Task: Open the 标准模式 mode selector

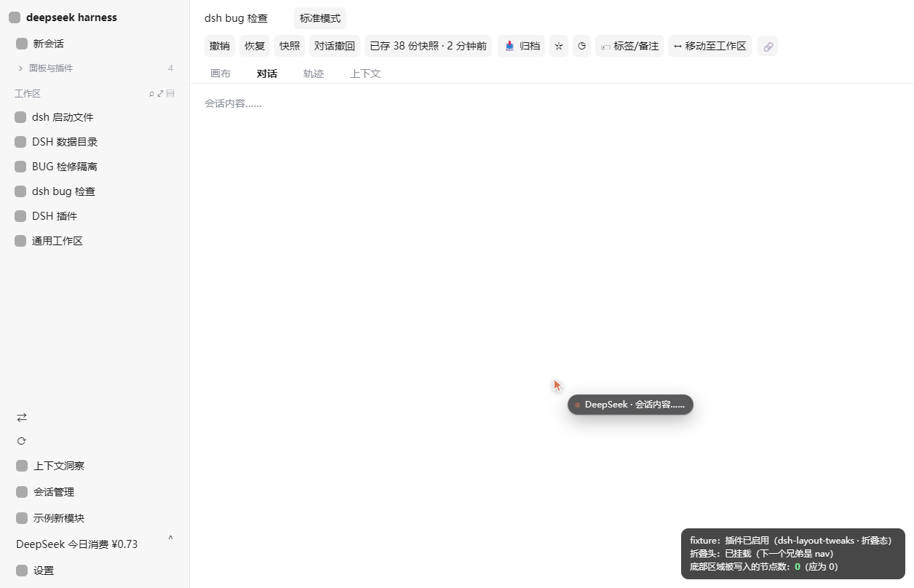Action: point(320,18)
